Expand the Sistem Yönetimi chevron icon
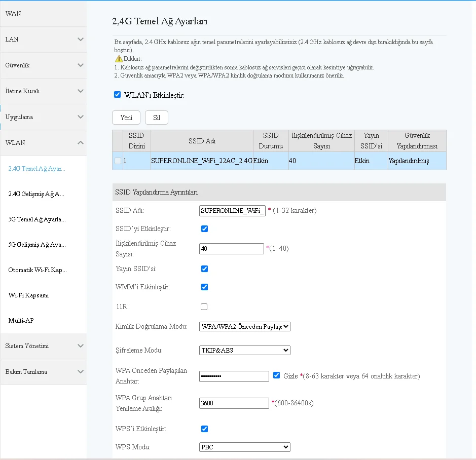This screenshot has width=476, height=460. [x=81, y=346]
